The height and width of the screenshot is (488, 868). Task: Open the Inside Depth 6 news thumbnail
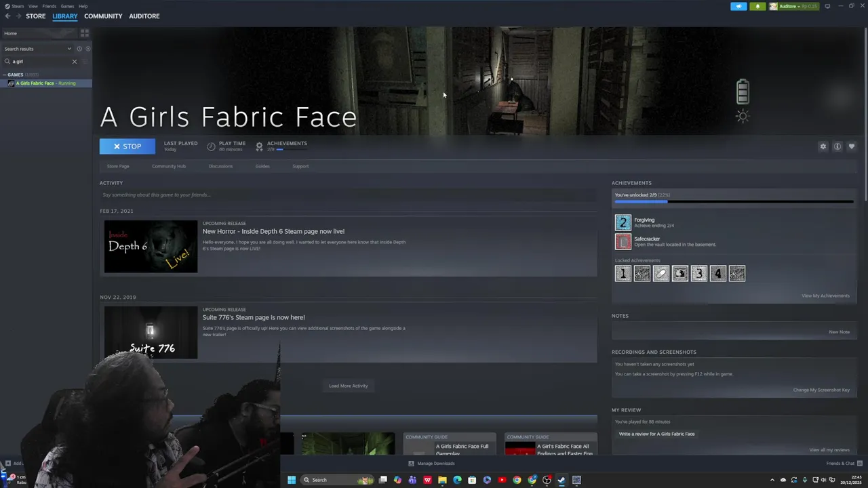151,247
